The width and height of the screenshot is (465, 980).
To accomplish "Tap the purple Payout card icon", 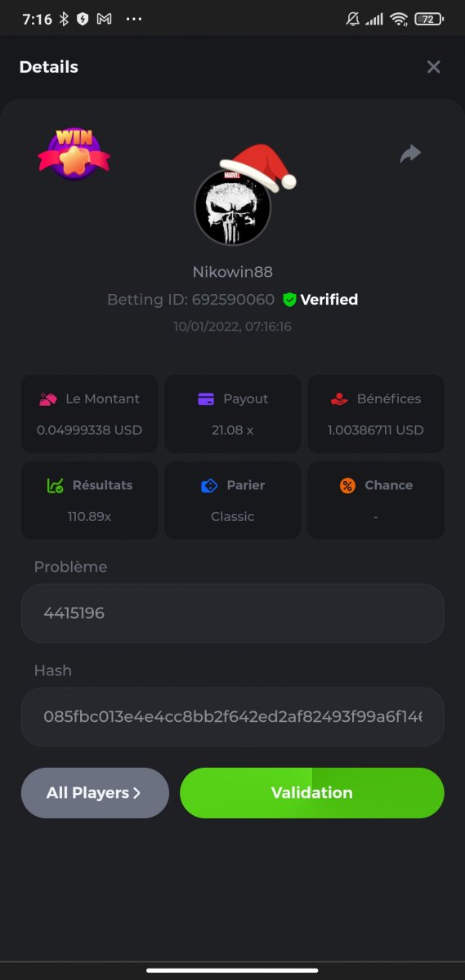I will (206, 399).
